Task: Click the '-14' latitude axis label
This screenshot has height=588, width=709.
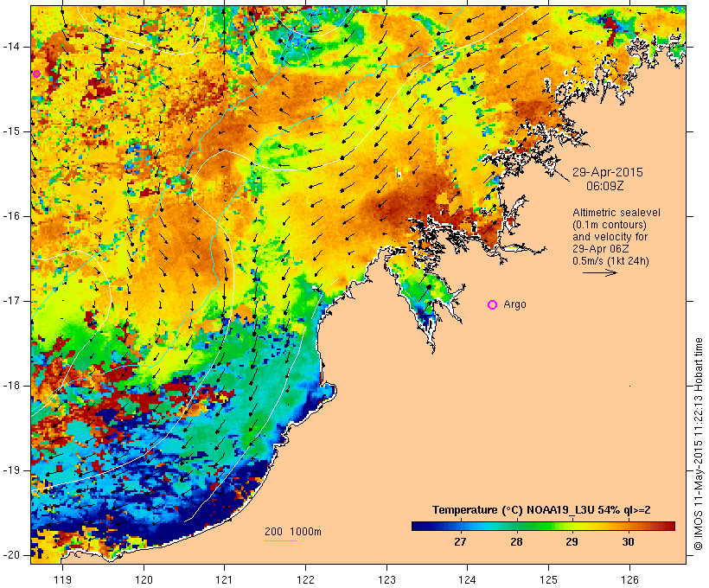Action: [10, 47]
